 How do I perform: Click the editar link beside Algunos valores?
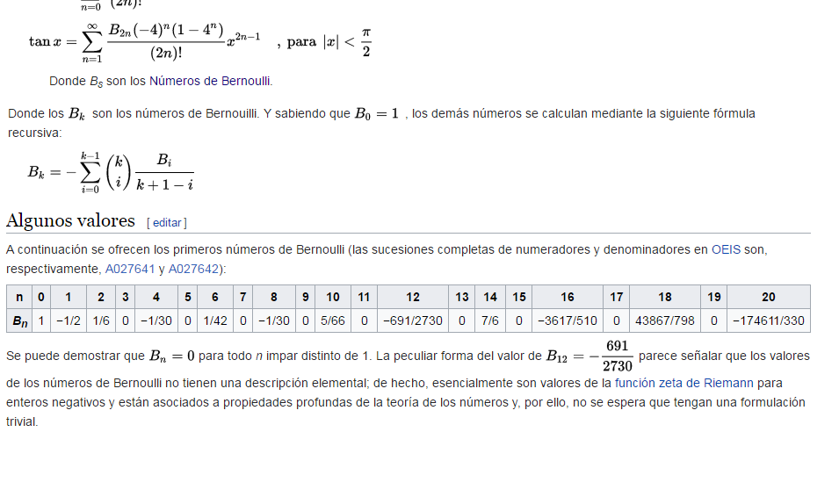coord(167,222)
